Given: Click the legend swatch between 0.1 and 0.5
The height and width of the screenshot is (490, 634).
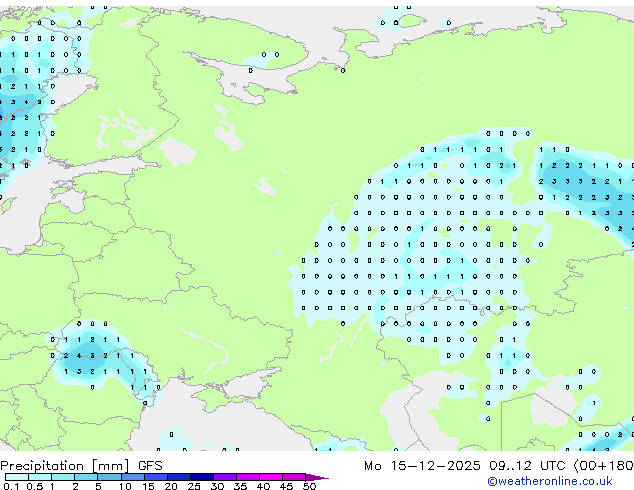Looking at the screenshot, I should click(x=17, y=477).
